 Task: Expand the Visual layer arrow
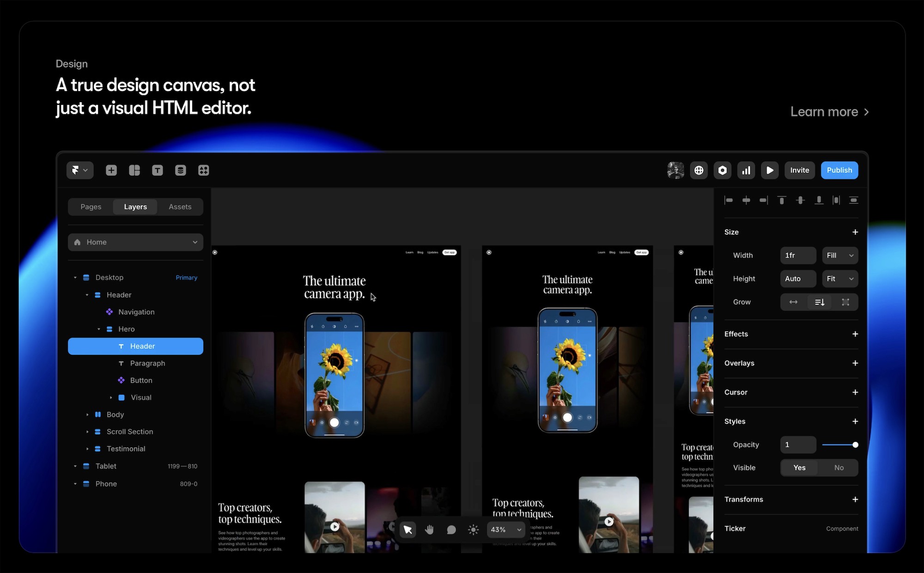tap(111, 397)
